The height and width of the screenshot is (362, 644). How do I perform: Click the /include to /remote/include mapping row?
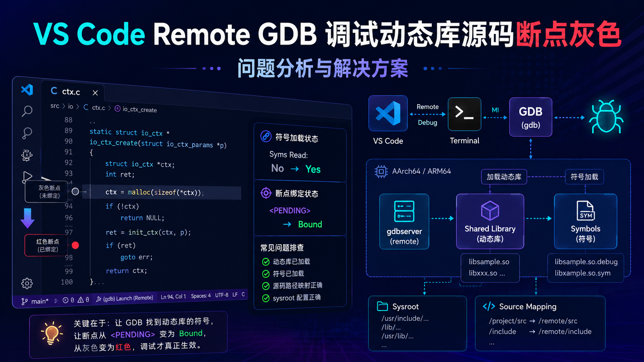coord(540,332)
